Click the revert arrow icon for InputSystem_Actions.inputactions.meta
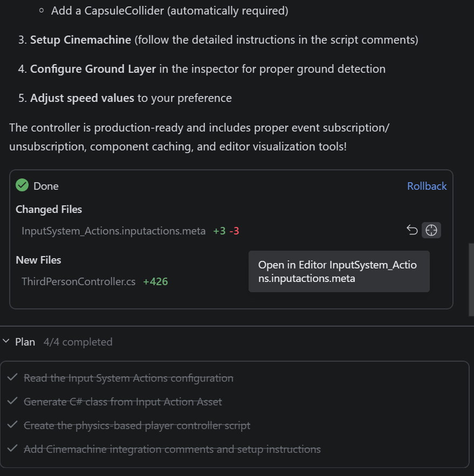The height and width of the screenshot is (476, 474). (x=412, y=231)
